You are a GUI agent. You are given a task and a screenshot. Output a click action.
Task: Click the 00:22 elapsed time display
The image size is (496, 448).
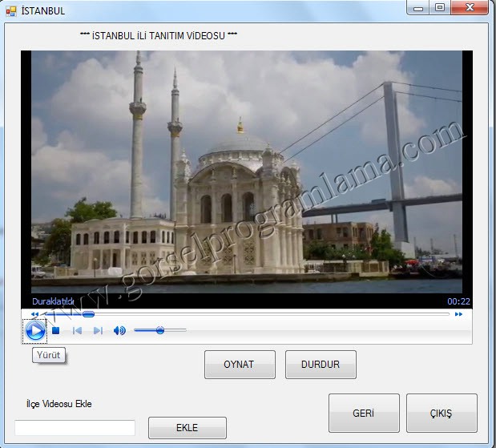(x=458, y=301)
